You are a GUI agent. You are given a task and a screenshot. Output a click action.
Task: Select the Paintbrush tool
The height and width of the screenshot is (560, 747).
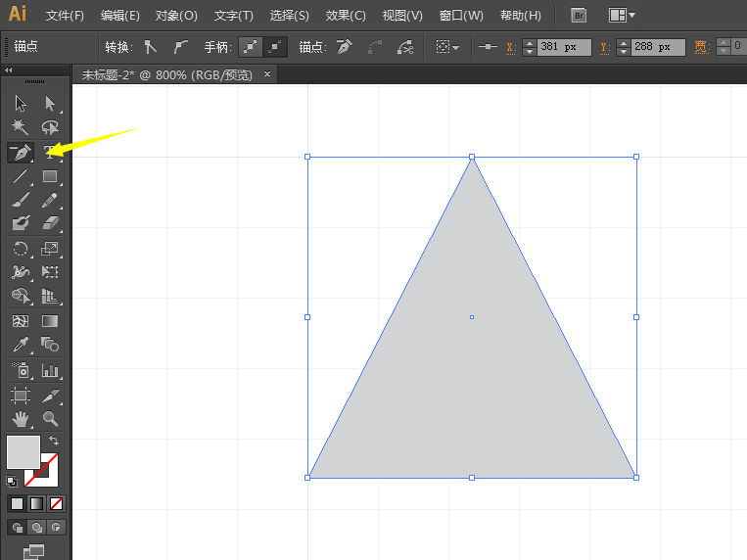click(21, 200)
